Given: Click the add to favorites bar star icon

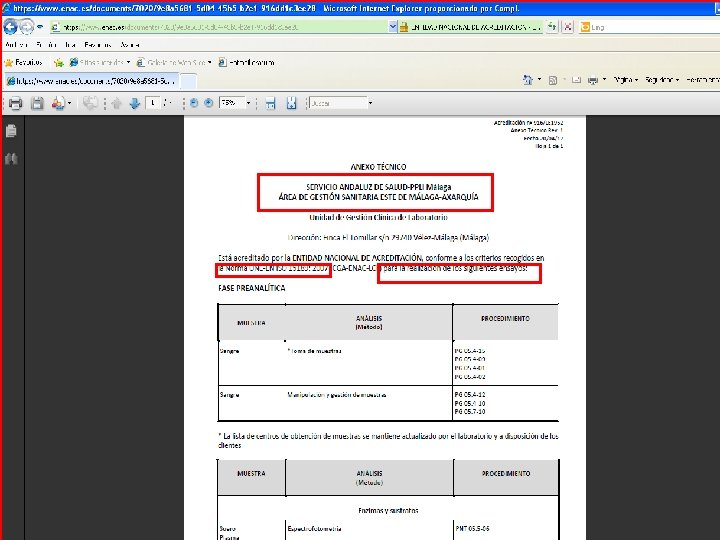Looking at the screenshot, I should (x=58, y=62).
